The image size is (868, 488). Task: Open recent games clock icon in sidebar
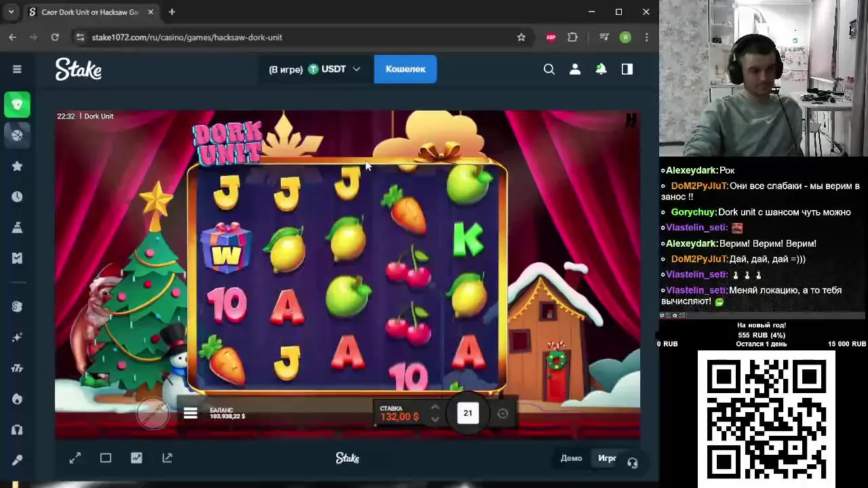17,197
